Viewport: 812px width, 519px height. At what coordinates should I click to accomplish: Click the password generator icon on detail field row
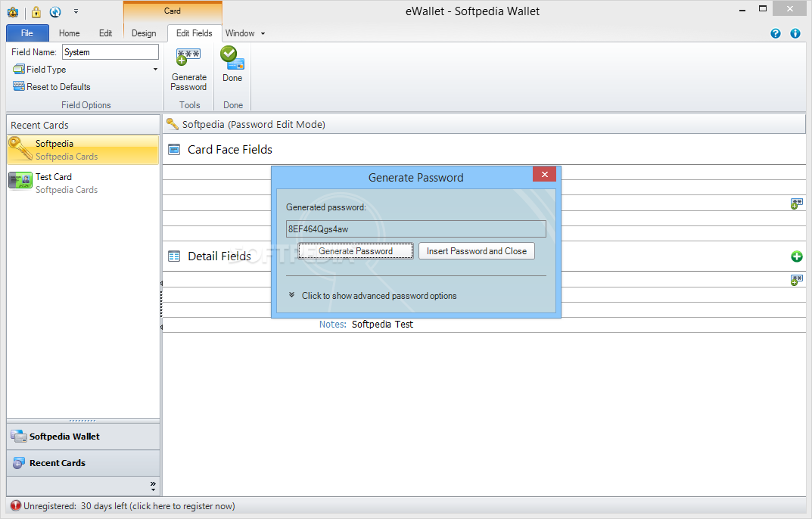[x=796, y=280]
